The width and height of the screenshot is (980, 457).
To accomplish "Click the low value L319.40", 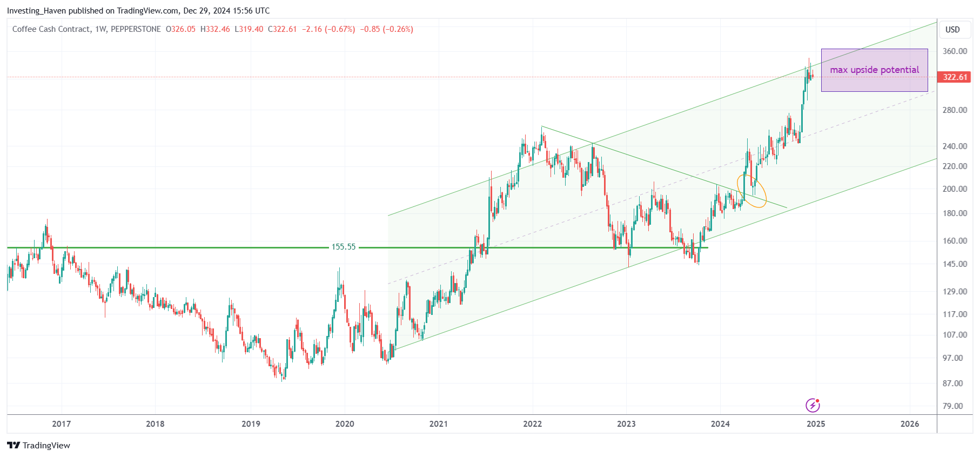I will click(249, 29).
